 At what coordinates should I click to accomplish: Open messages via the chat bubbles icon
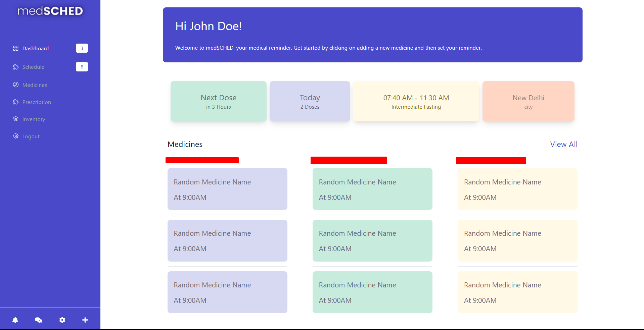pyautogui.click(x=38, y=320)
